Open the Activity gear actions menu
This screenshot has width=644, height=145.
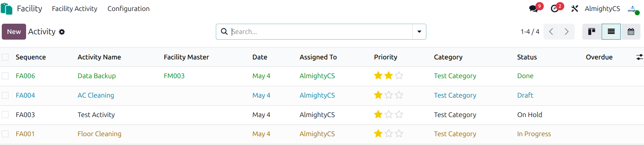point(62,32)
